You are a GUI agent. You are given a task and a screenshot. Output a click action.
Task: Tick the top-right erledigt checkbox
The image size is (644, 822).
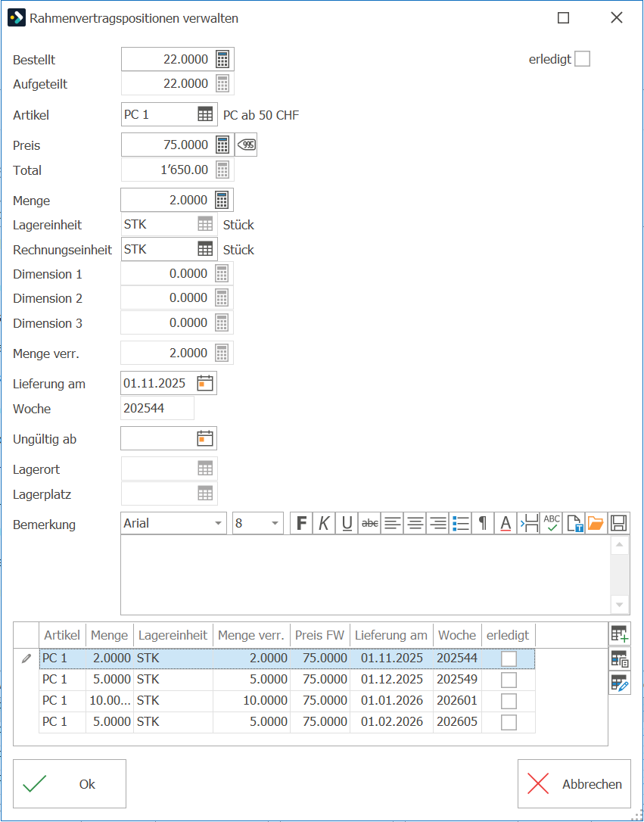pos(582,59)
